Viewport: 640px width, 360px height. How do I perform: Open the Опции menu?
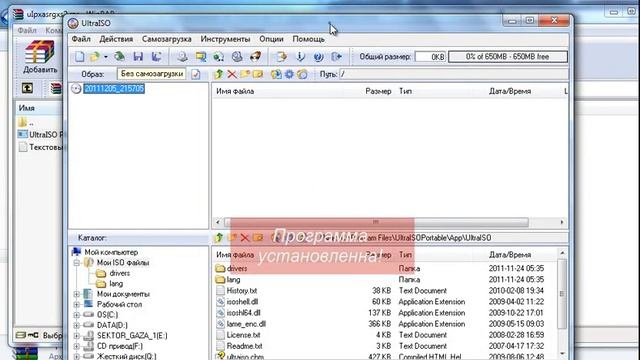(271, 39)
